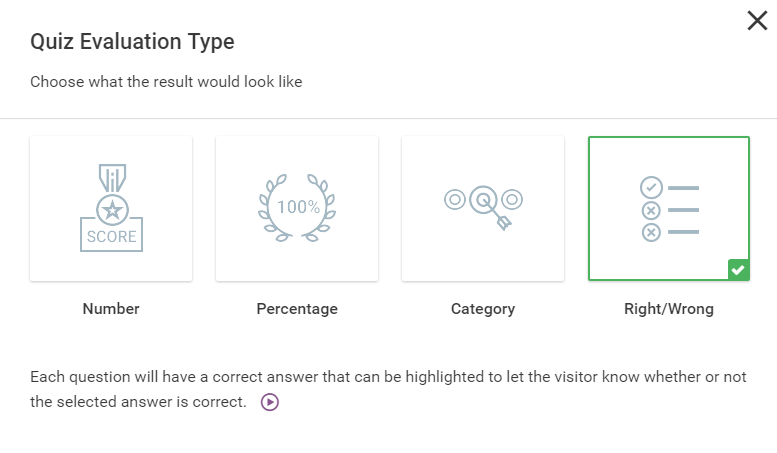Click the arrow hitting the center target

click(496, 214)
